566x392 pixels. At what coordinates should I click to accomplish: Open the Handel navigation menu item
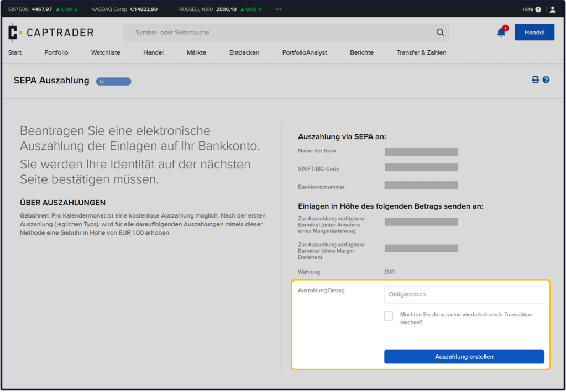point(154,52)
